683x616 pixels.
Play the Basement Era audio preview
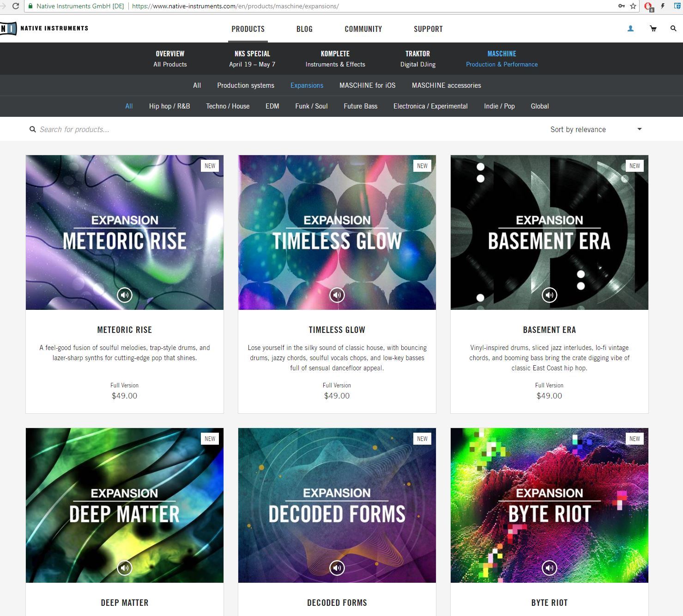pyautogui.click(x=549, y=295)
